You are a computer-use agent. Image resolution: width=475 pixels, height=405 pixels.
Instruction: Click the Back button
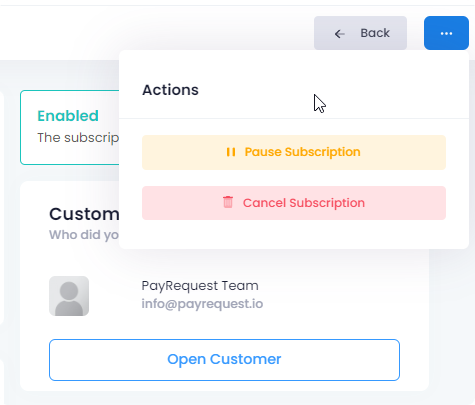[x=360, y=33]
